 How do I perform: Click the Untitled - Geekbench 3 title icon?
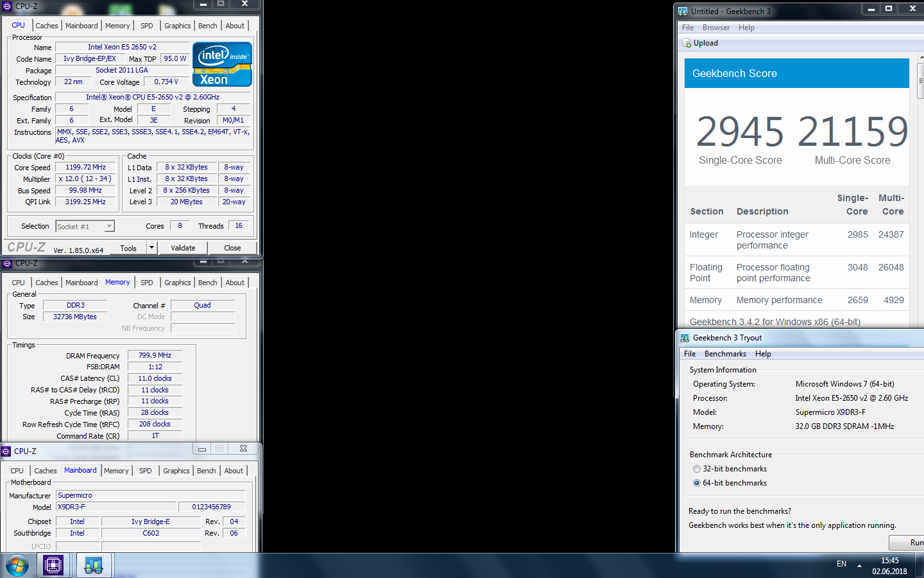683,12
